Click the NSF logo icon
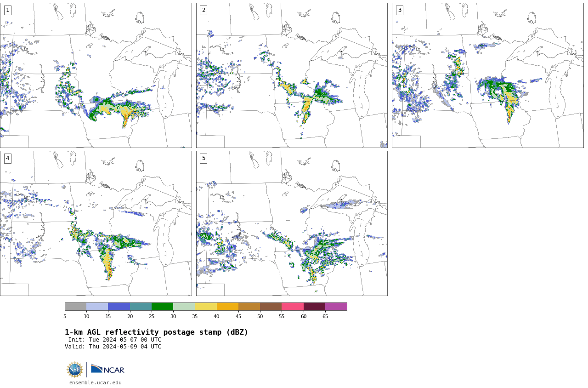 coord(75,370)
